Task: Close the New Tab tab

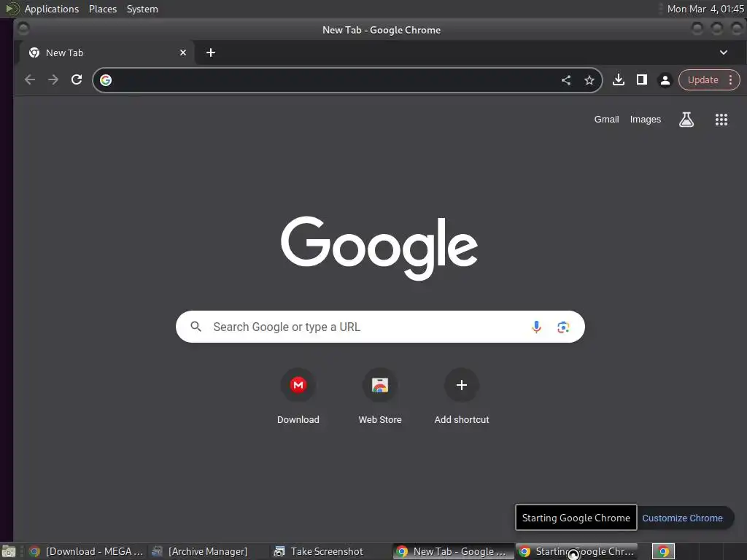Action: pos(183,52)
